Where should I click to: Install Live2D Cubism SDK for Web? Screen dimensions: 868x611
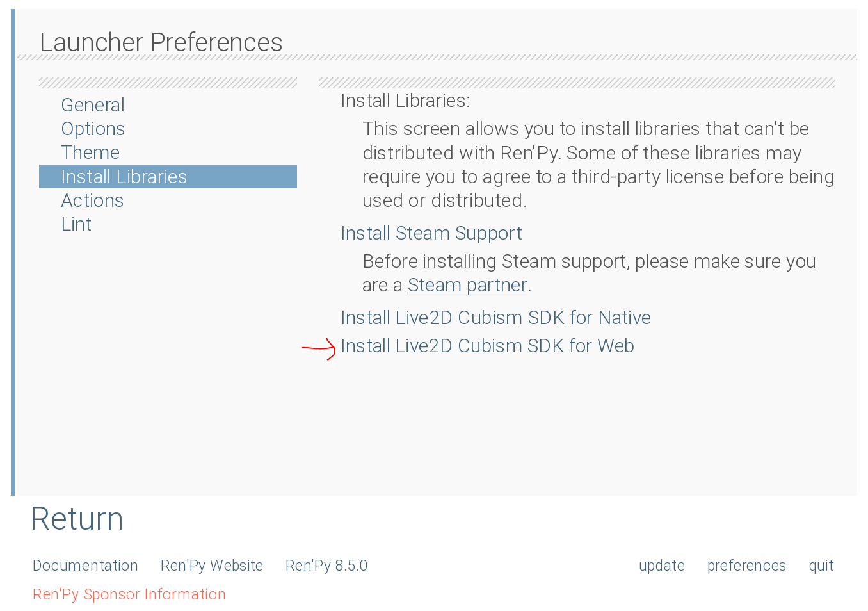click(487, 345)
